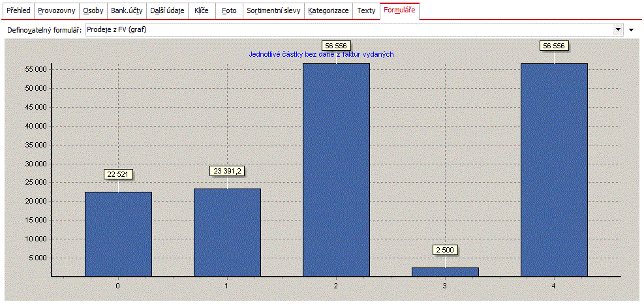Switch to the Provozovny tab

click(x=57, y=10)
